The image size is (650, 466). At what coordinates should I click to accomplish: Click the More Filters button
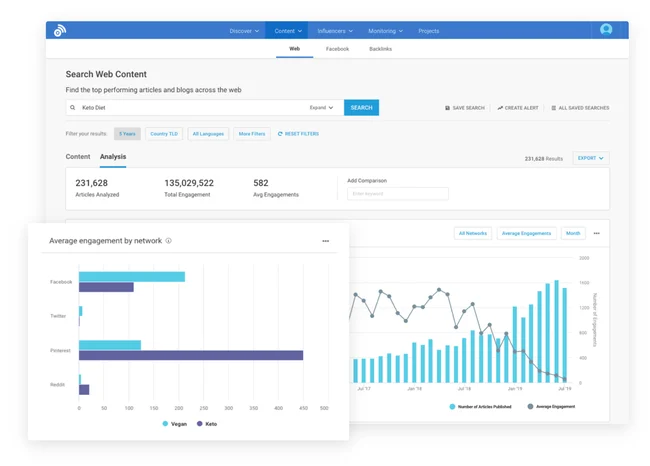click(252, 133)
